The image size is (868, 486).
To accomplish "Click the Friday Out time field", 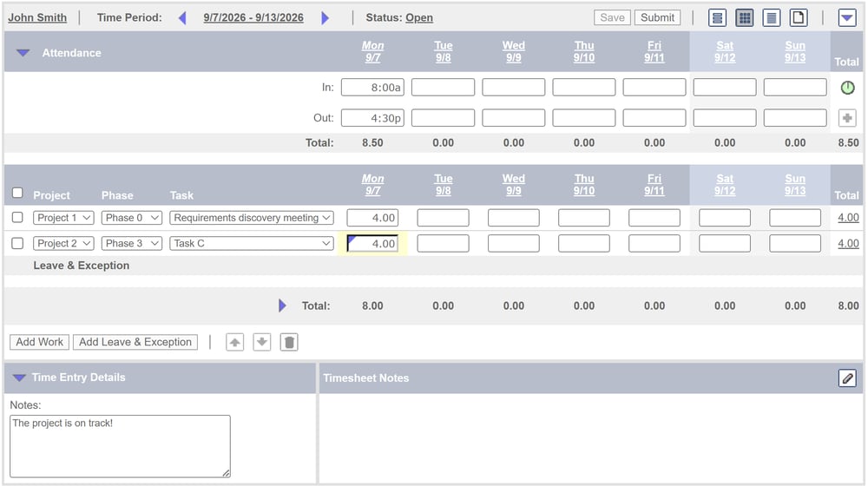I will click(654, 118).
